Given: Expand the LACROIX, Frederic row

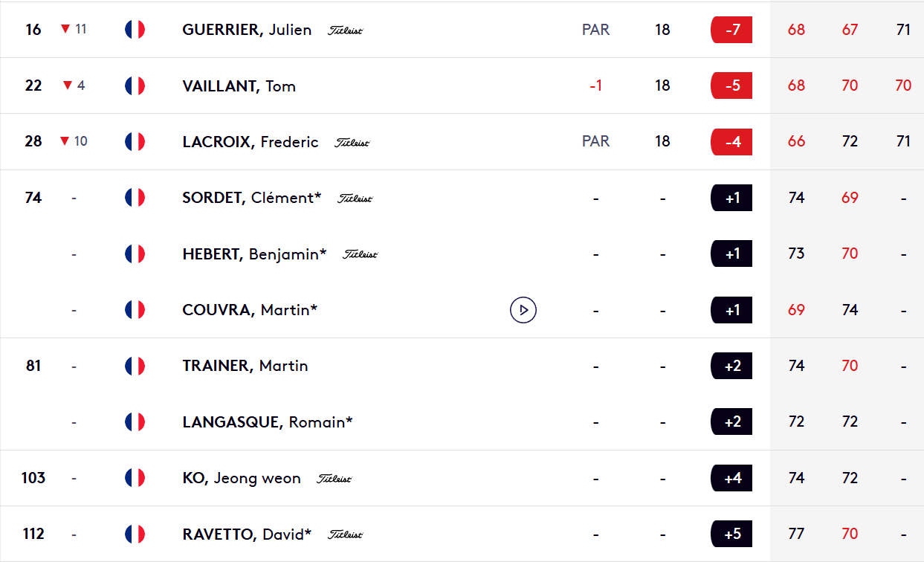Looking at the screenshot, I should [461, 141].
